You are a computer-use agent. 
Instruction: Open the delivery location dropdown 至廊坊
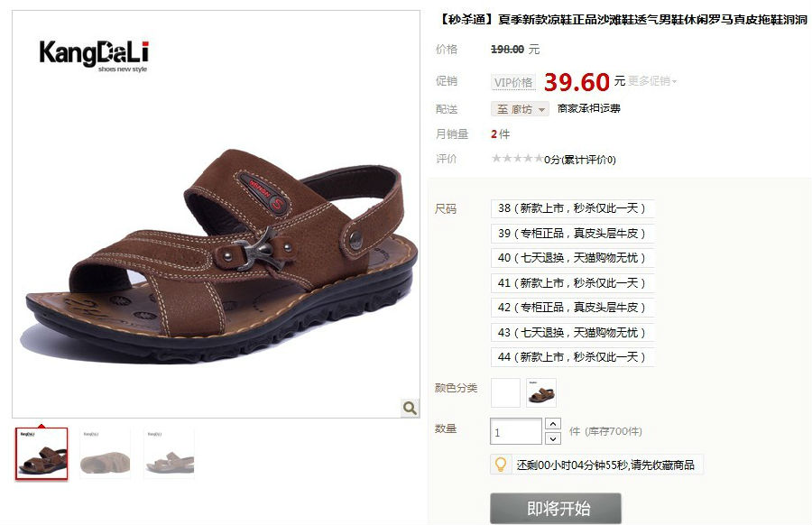point(520,109)
